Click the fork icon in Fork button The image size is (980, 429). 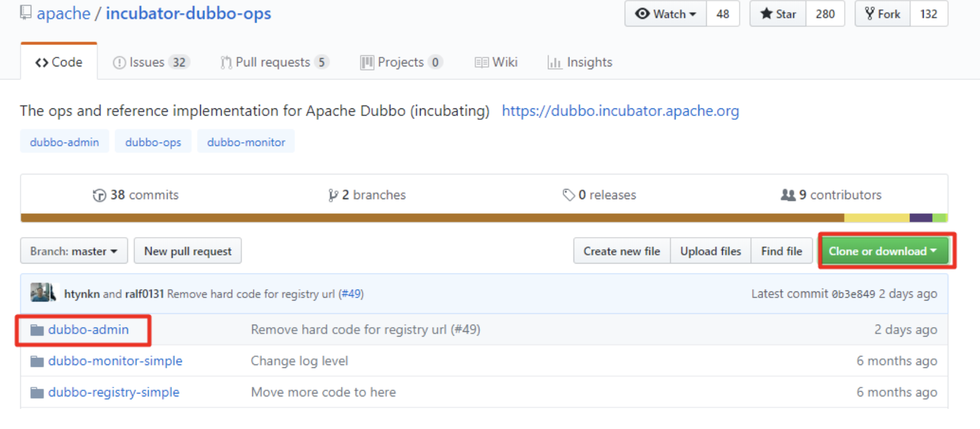point(870,14)
